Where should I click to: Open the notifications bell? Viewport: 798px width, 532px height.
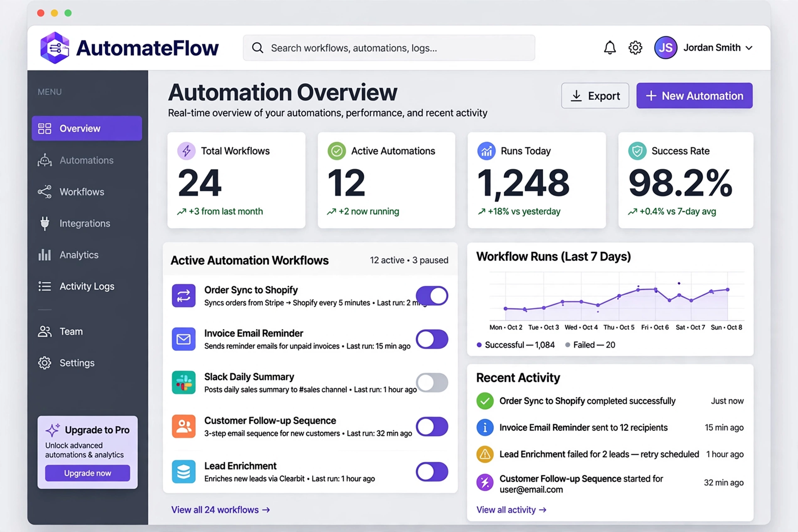[609, 48]
